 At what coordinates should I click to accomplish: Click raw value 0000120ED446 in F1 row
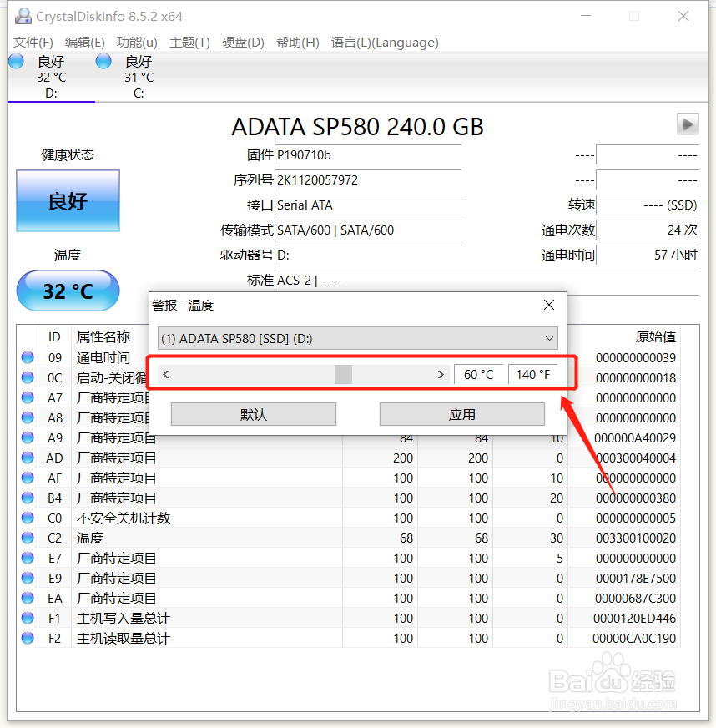(635, 619)
